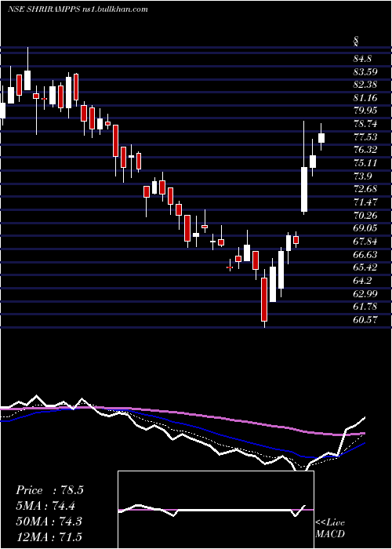Click the 12MA : 71.5 readout
This screenshot has height=549, width=392.
point(49,536)
